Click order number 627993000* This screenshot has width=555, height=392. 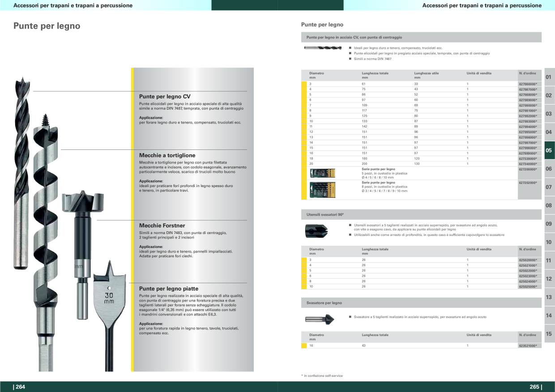[x=528, y=121]
